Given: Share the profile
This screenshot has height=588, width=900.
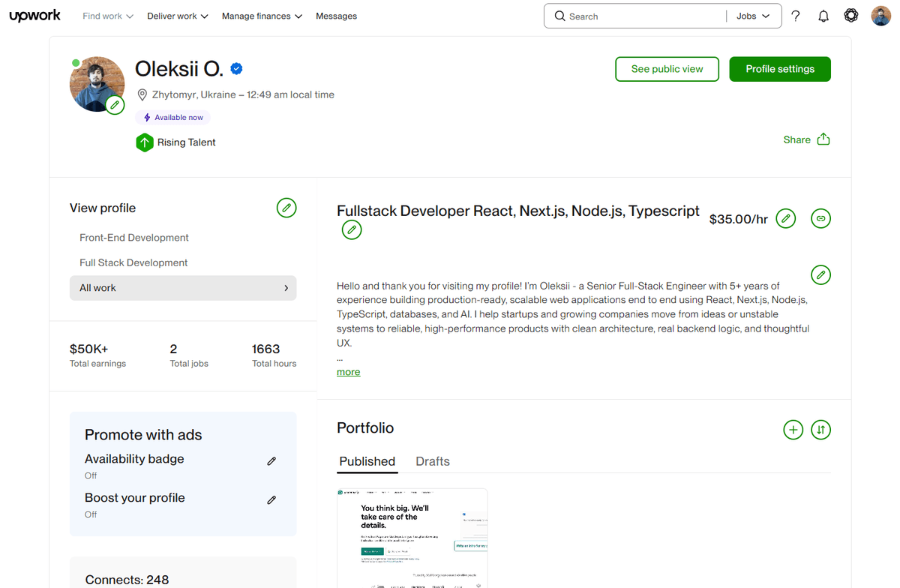Looking at the screenshot, I should (806, 139).
